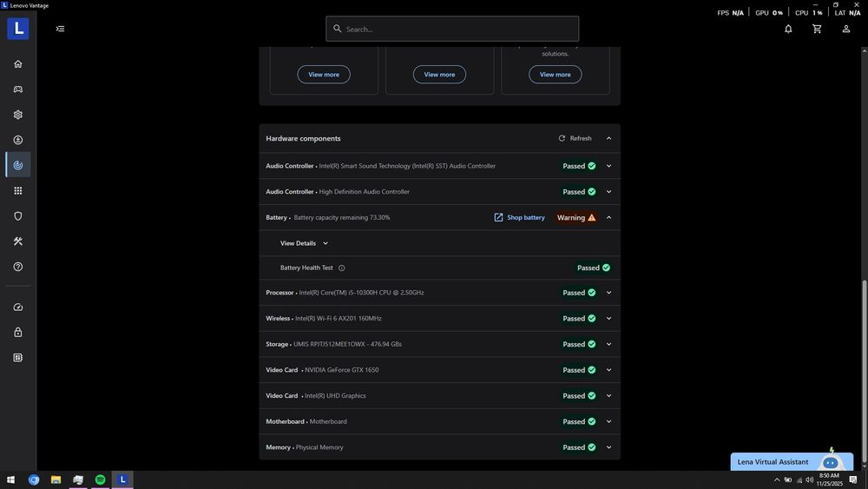Viewport: 868px width, 489px height.
Task: Click the View more under 'solutions'
Action: point(556,74)
